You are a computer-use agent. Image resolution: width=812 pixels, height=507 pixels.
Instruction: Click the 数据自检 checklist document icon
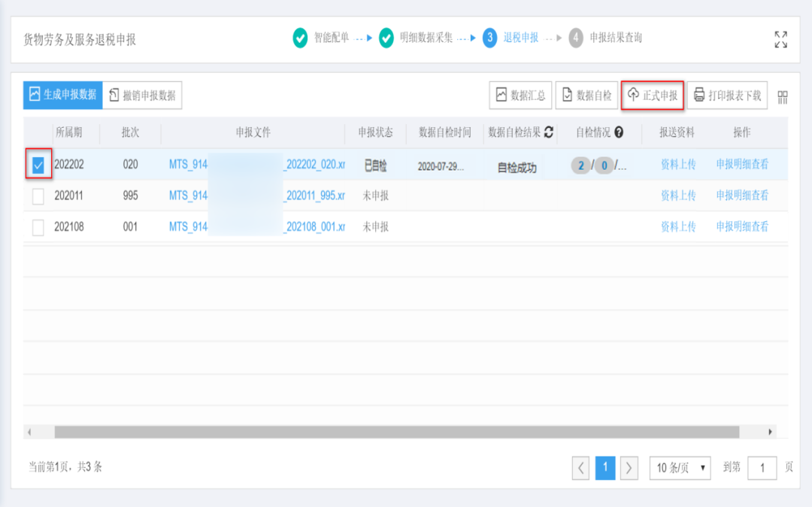coord(568,95)
